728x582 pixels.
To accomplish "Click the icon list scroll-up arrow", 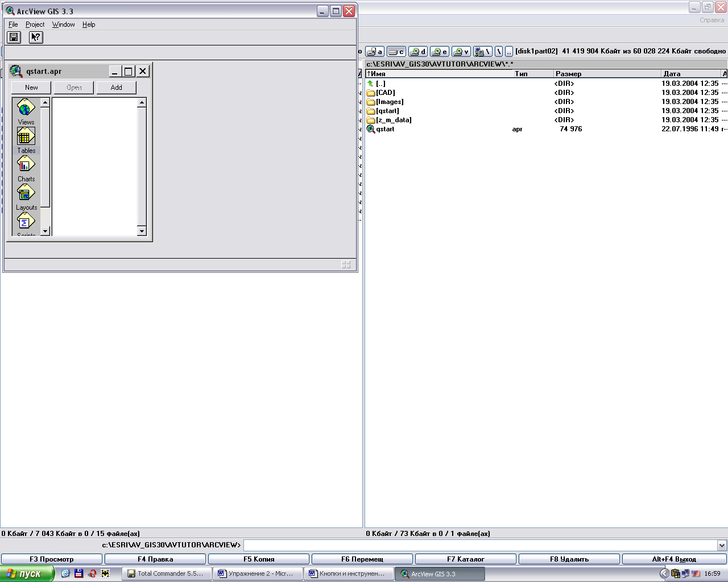I will point(45,103).
